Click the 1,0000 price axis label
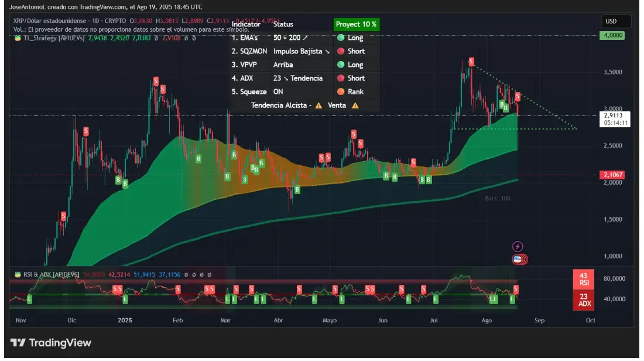The width and height of the screenshot is (644, 361). (613, 256)
